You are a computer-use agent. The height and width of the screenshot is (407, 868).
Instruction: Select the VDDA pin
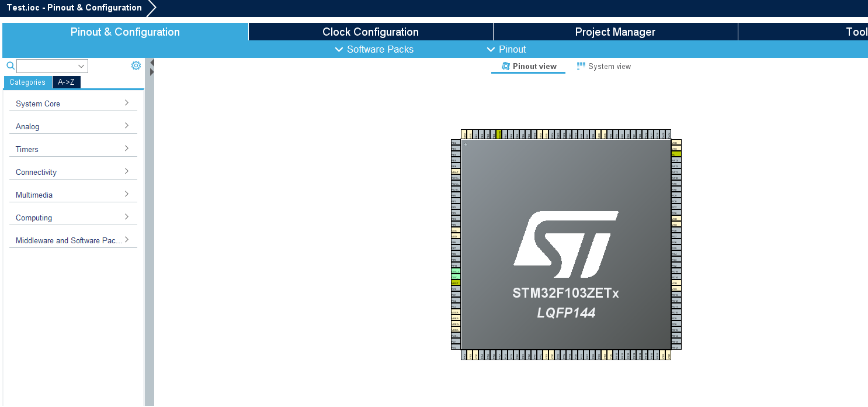(x=456, y=329)
